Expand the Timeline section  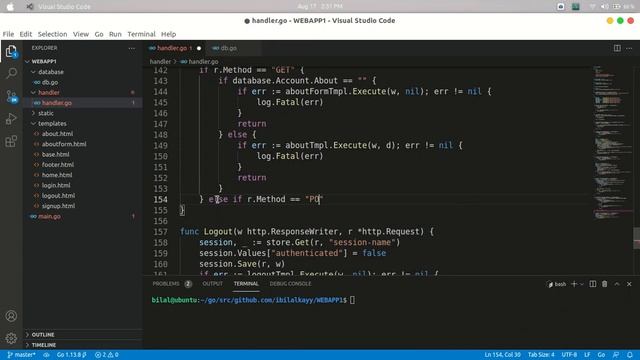pos(82,345)
